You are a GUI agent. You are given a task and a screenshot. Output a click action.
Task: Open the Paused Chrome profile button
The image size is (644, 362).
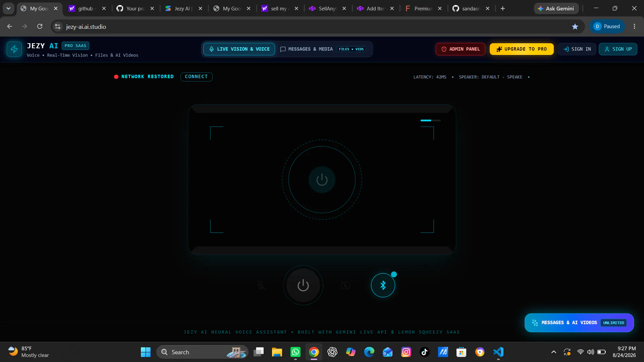point(607,26)
